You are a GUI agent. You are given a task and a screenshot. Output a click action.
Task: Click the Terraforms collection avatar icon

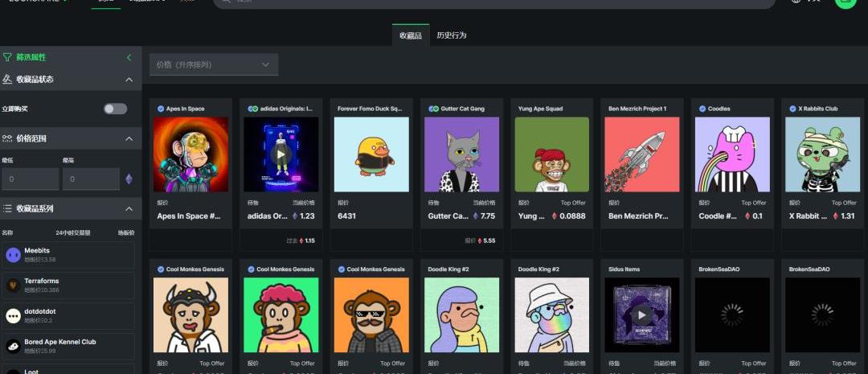tap(13, 286)
